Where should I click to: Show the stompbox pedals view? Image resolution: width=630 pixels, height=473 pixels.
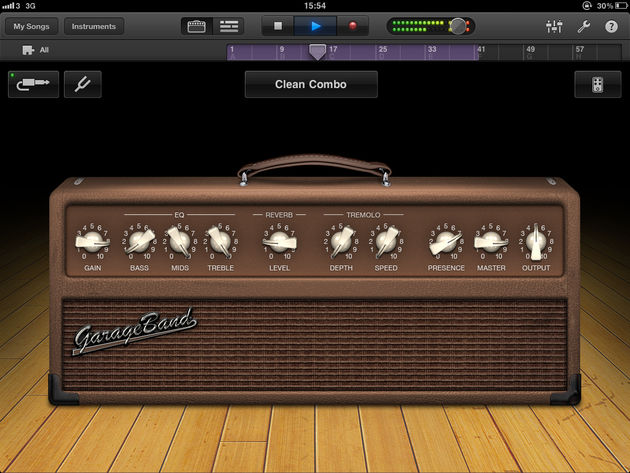point(597,84)
